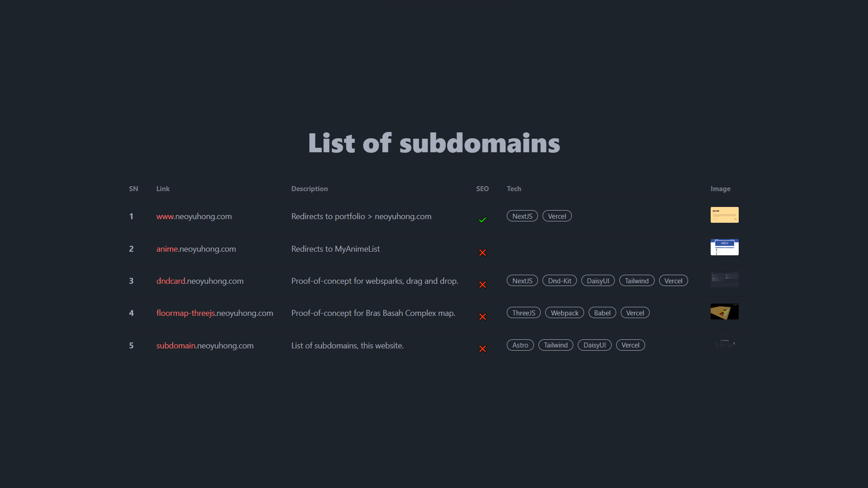Viewport: 868px width, 488px height.
Task: Click the thumbnail image for www.neoyuhong.com
Action: 724,215
